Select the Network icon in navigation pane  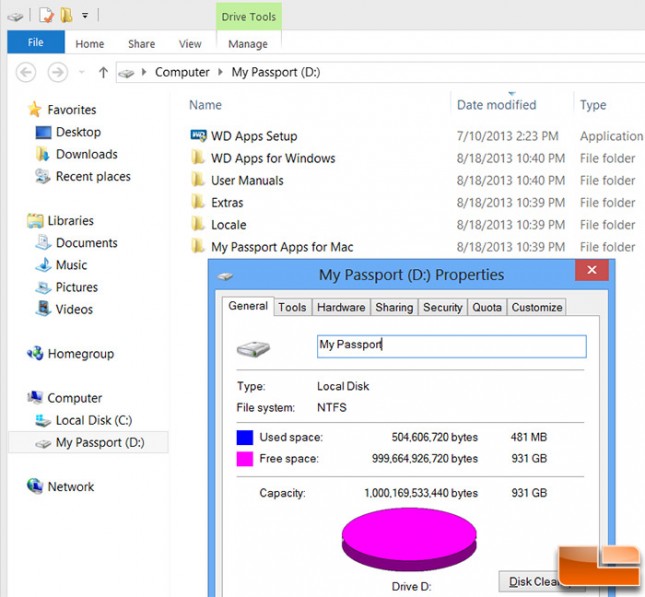35,486
